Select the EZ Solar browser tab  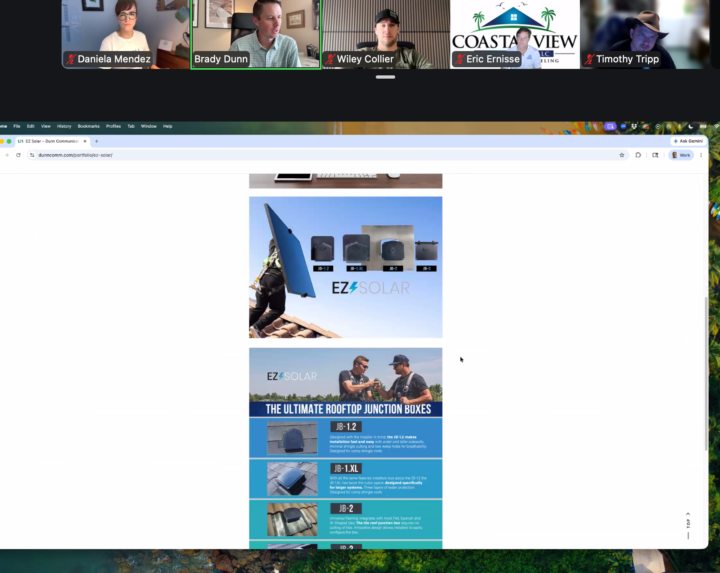pos(51,141)
